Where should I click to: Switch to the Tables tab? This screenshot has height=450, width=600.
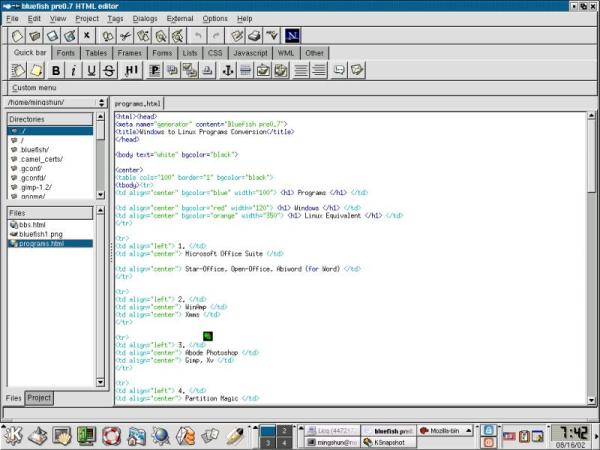[x=96, y=53]
